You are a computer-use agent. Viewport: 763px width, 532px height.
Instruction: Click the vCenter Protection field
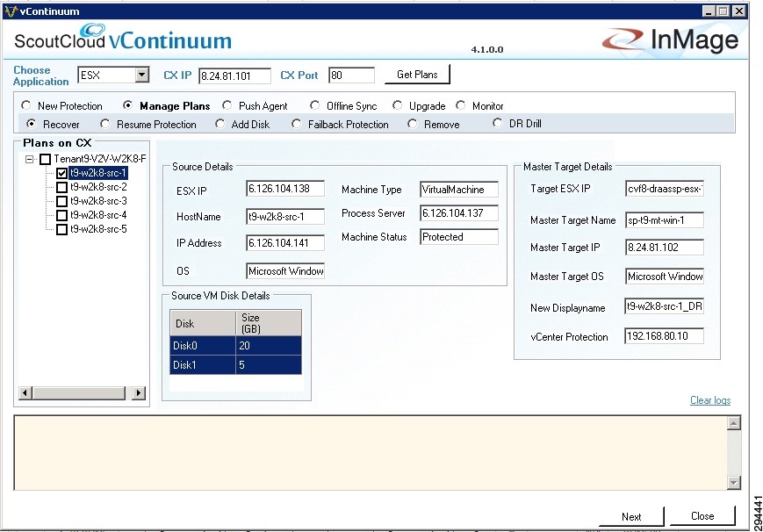tap(664, 336)
